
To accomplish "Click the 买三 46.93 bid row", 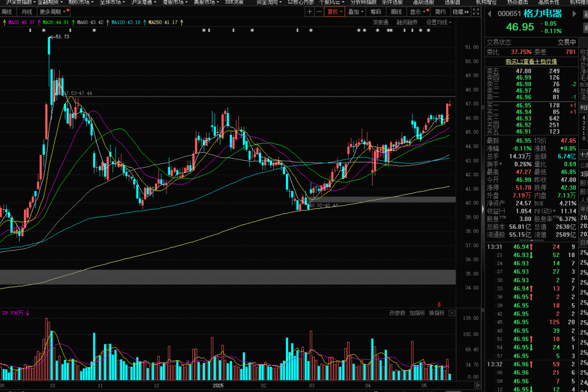I will coord(532,118).
